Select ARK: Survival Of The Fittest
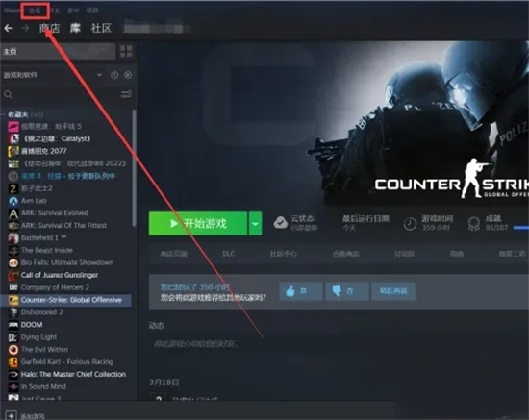Viewport: 529px width, 420px height. (63, 226)
